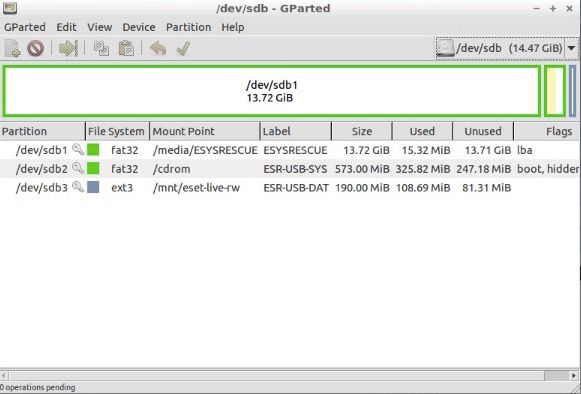Viewport: 581px width, 394px height.
Task: Sort by the Label column header
Action: 296,131
